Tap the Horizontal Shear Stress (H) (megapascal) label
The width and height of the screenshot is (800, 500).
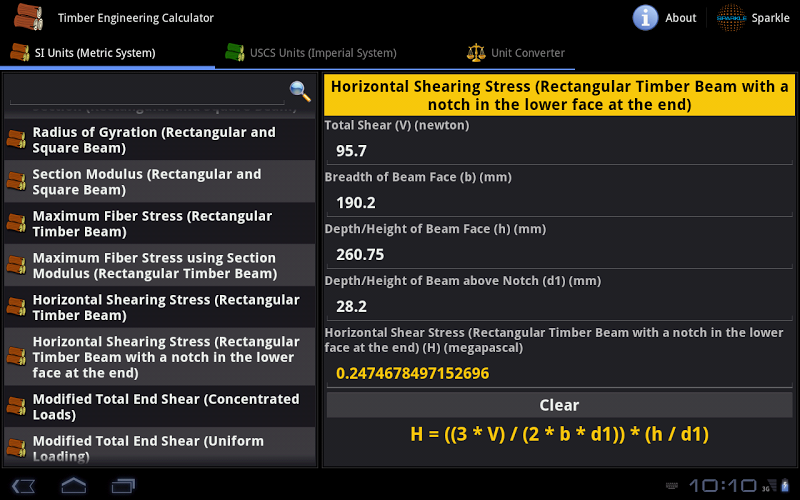pyautogui.click(x=554, y=340)
